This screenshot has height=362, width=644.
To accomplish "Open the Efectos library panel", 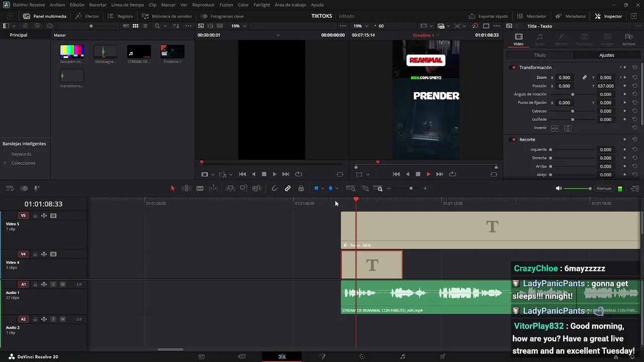I will pyautogui.click(x=87, y=16).
